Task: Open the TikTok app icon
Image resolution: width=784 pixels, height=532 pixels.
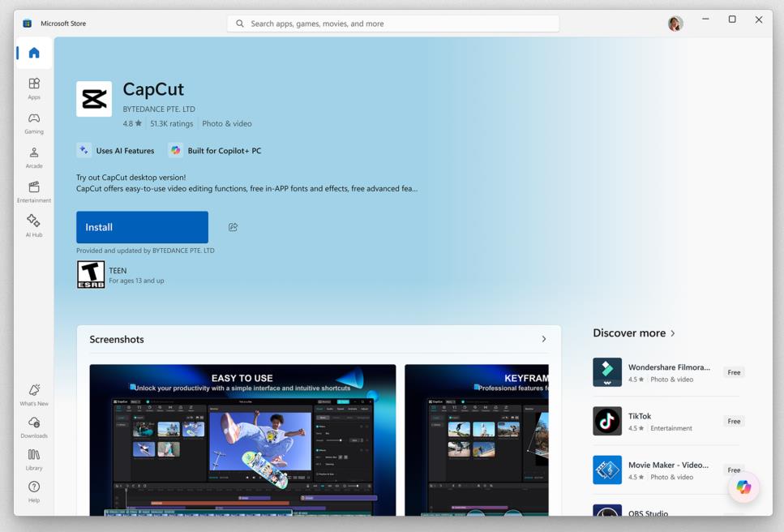Action: pyautogui.click(x=607, y=421)
